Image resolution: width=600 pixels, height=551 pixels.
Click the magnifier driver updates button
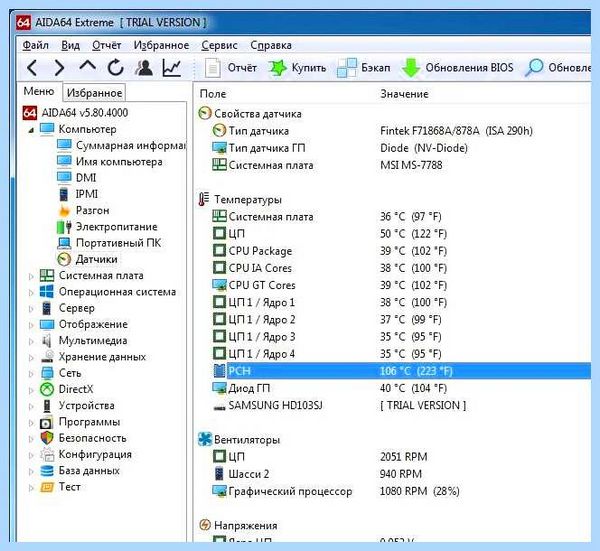(x=558, y=68)
